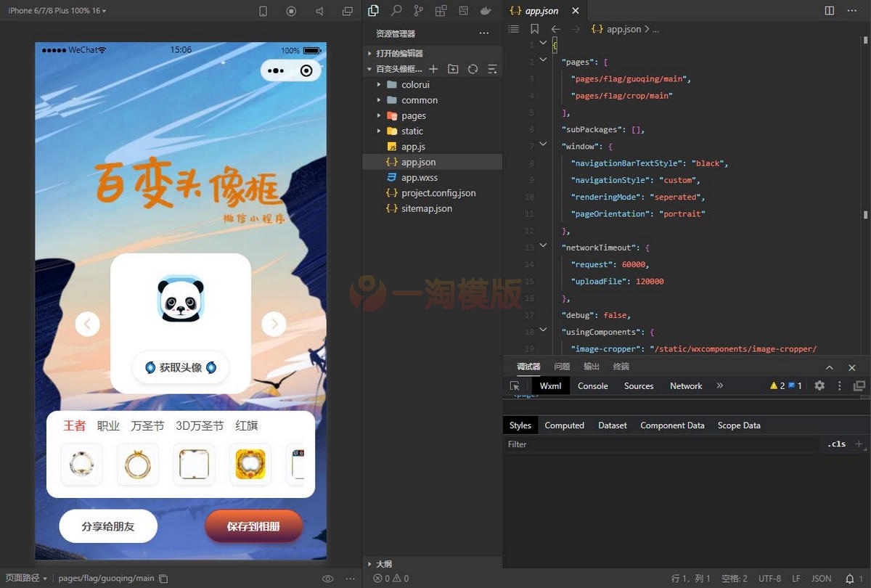Switch to the Console tab
The width and height of the screenshot is (871, 588).
tap(592, 386)
